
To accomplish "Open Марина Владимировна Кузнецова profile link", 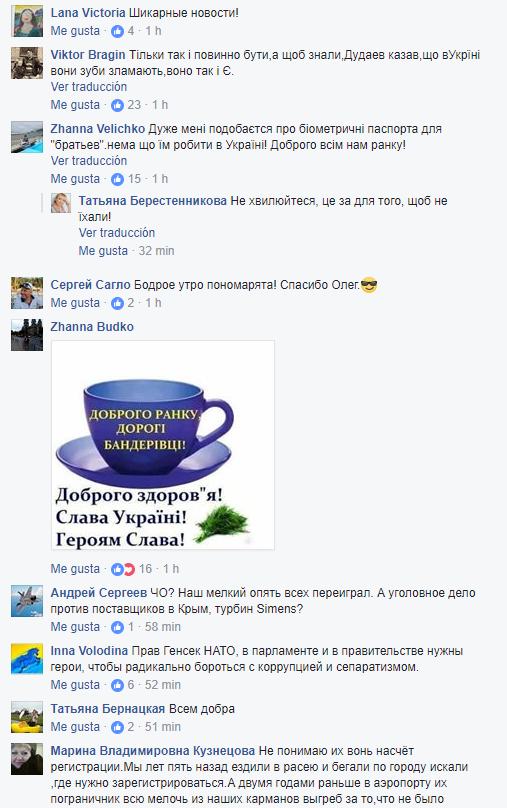I will (153, 751).
